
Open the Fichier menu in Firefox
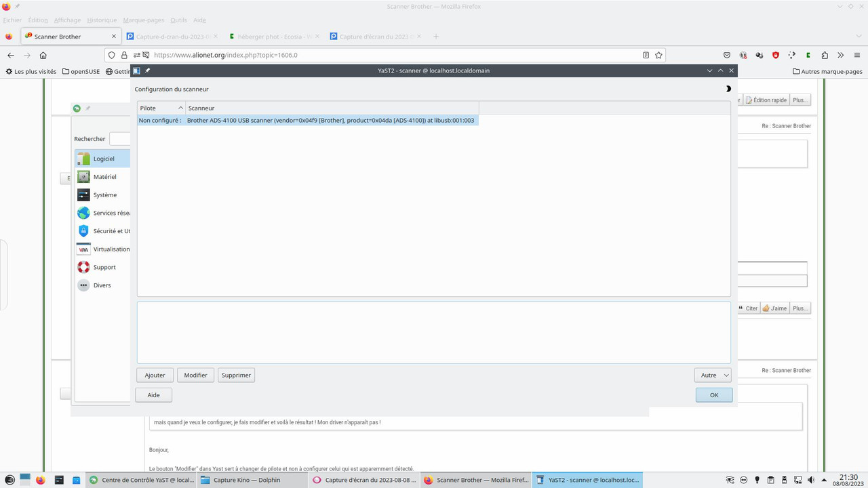12,20
